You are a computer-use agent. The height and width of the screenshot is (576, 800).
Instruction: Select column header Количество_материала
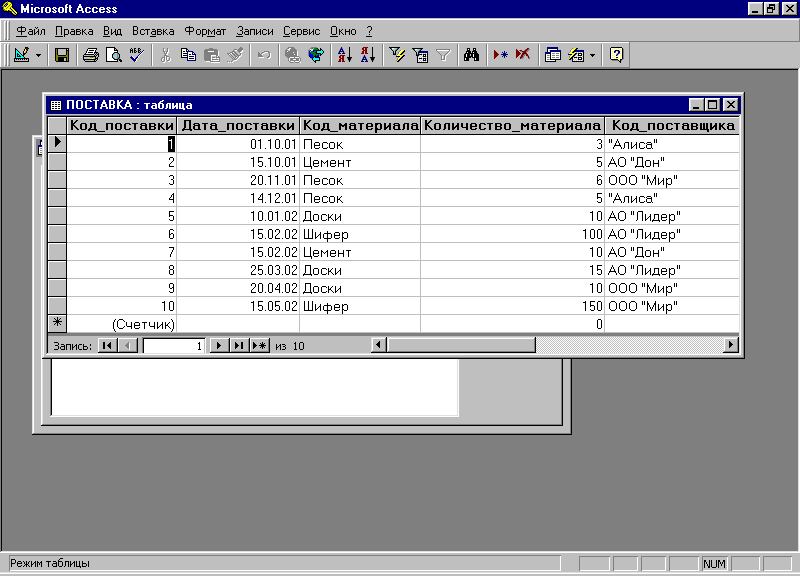[x=513, y=126]
